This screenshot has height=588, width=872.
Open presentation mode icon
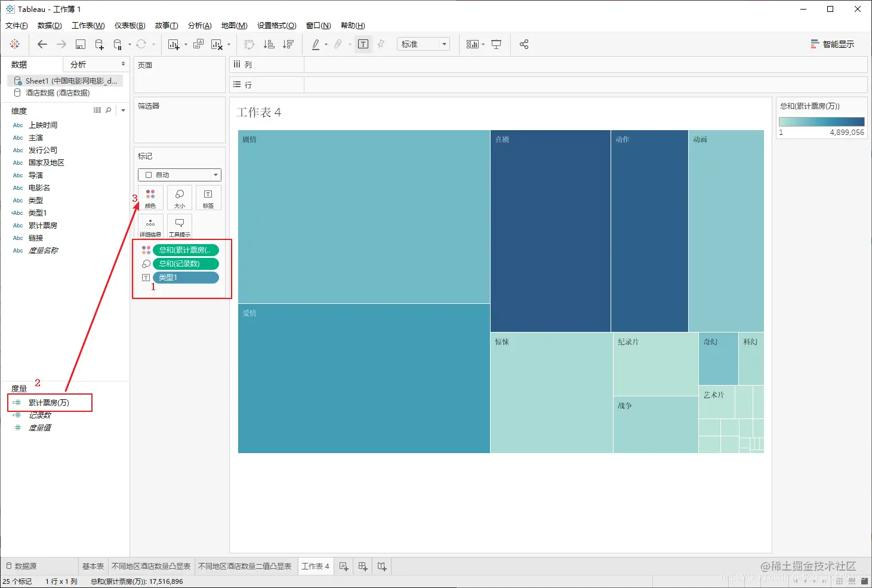click(x=496, y=44)
